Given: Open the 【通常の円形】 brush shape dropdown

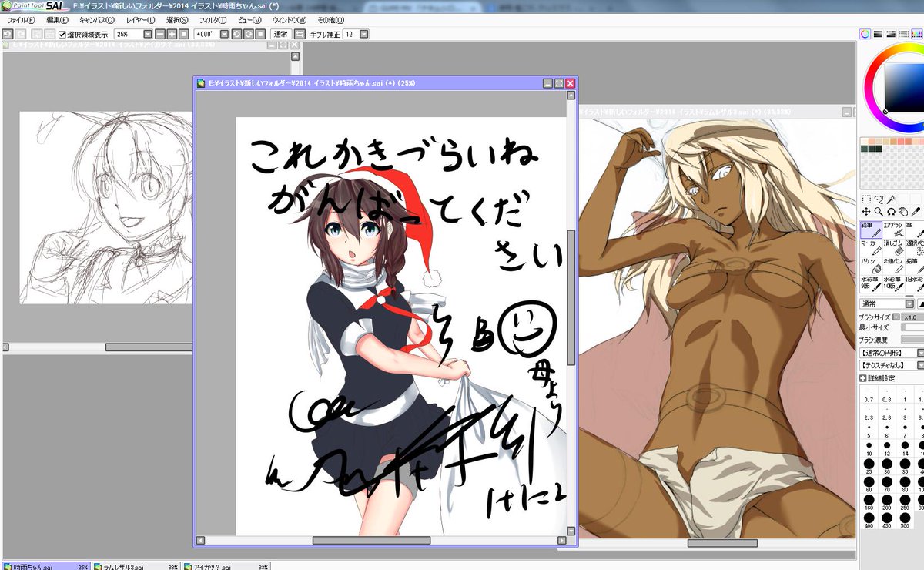Looking at the screenshot, I should 892,353.
